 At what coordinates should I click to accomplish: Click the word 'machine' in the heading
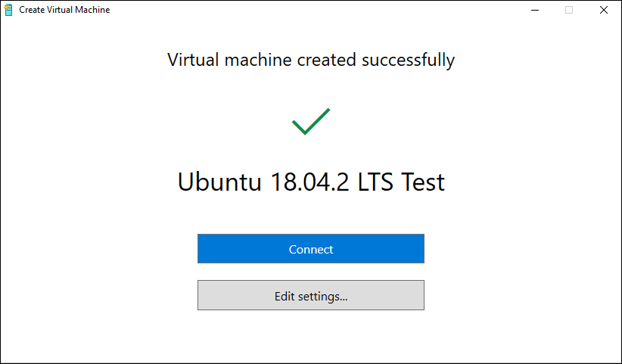(258, 61)
